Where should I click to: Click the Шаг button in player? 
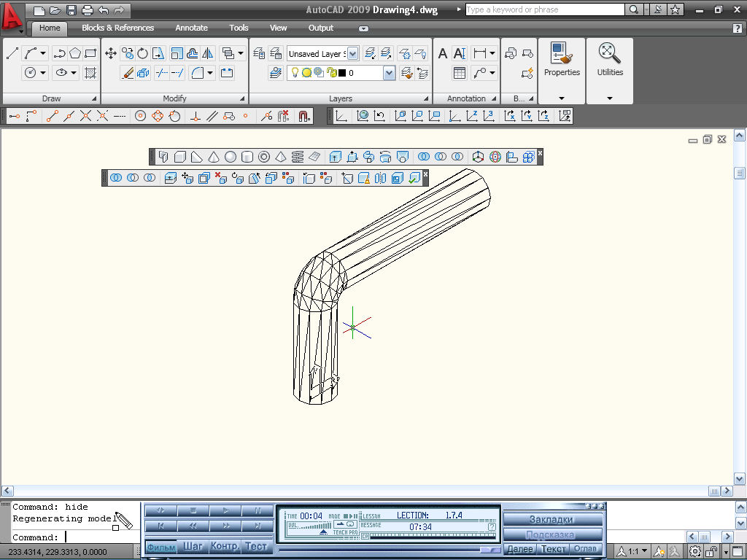(x=193, y=547)
